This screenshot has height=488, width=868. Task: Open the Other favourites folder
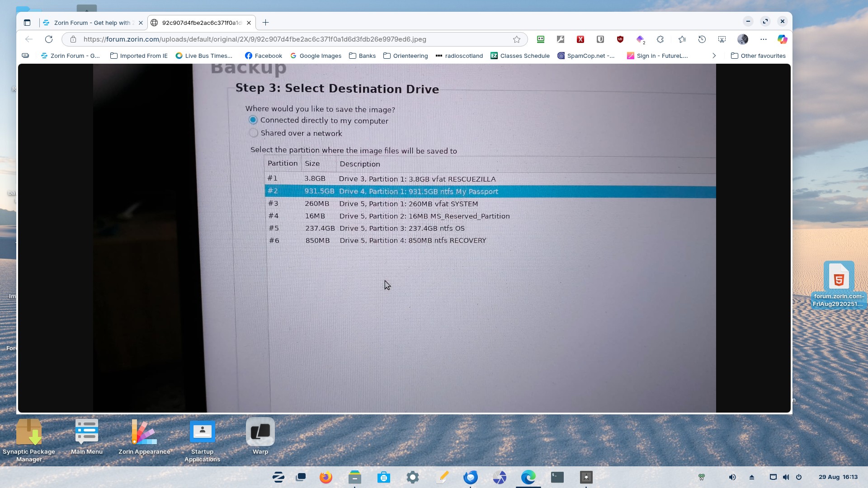[x=758, y=56]
